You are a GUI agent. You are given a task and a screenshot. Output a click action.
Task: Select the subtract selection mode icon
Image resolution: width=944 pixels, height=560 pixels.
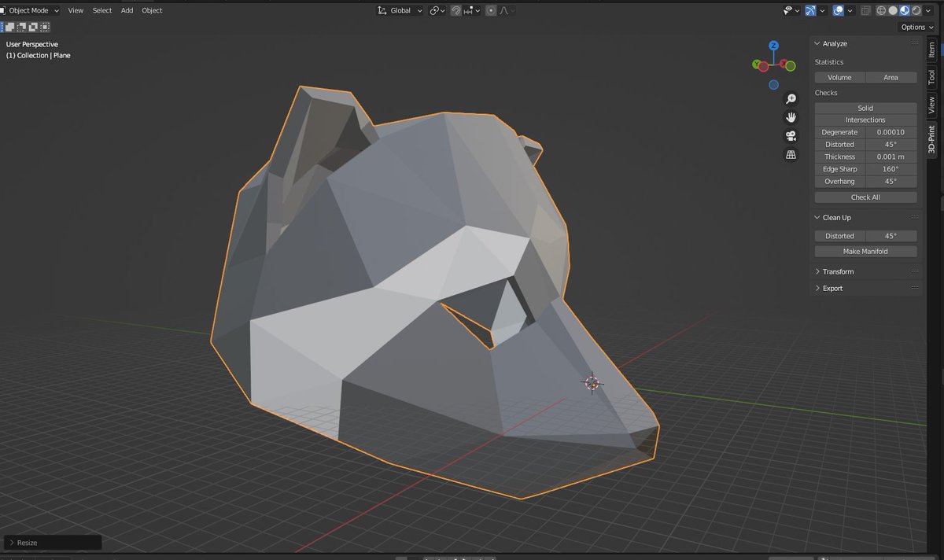click(x=21, y=27)
